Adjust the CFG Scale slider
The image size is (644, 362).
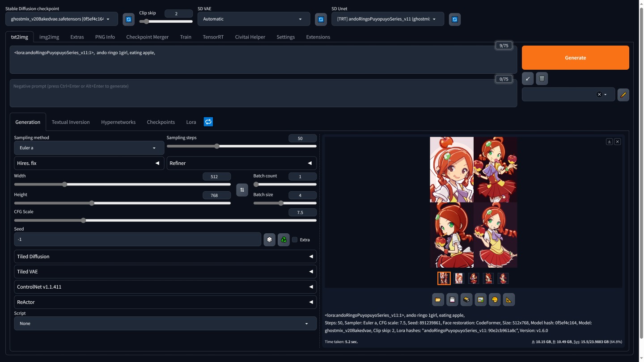click(165, 220)
